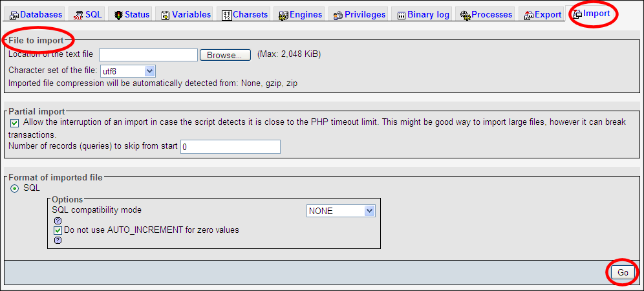Click the Go button
Viewport: 644px width, 291px height.
coord(623,272)
